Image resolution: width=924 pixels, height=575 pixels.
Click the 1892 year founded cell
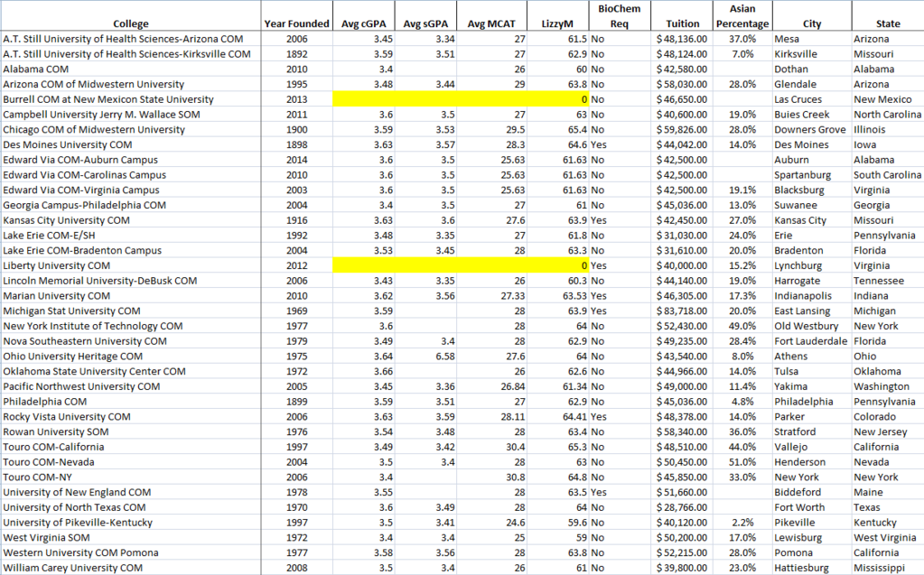pos(296,54)
